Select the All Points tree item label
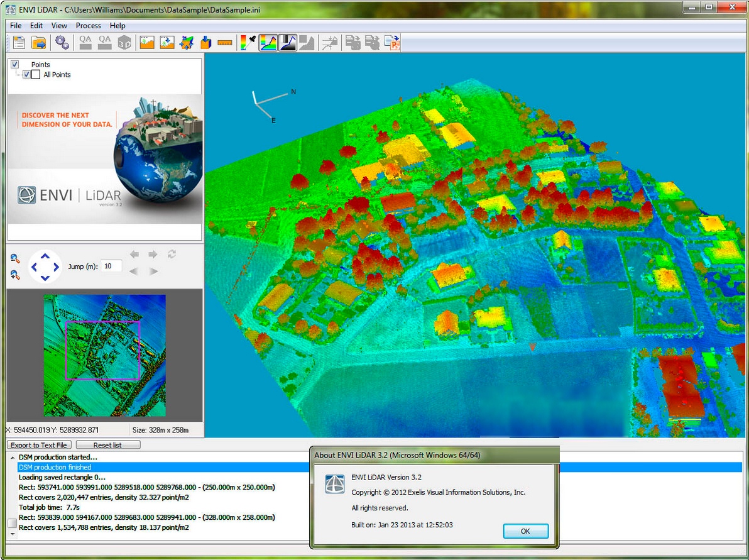 [57, 75]
